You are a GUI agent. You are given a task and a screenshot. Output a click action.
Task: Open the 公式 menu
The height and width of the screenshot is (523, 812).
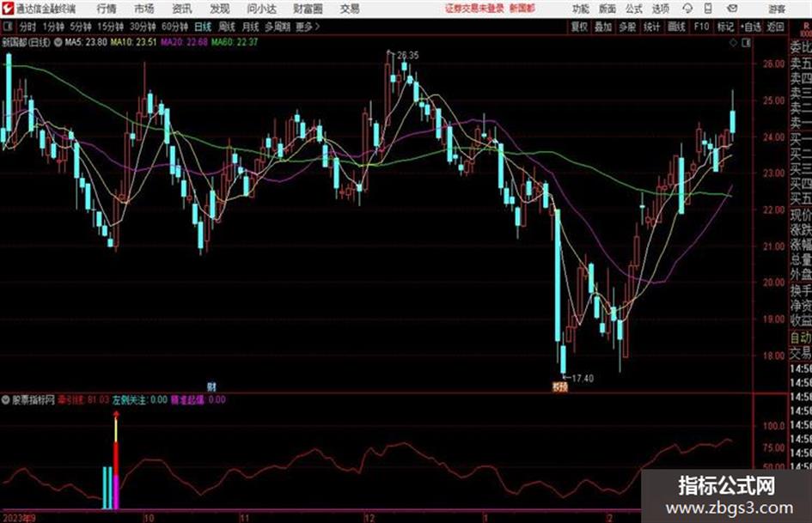tap(634, 9)
